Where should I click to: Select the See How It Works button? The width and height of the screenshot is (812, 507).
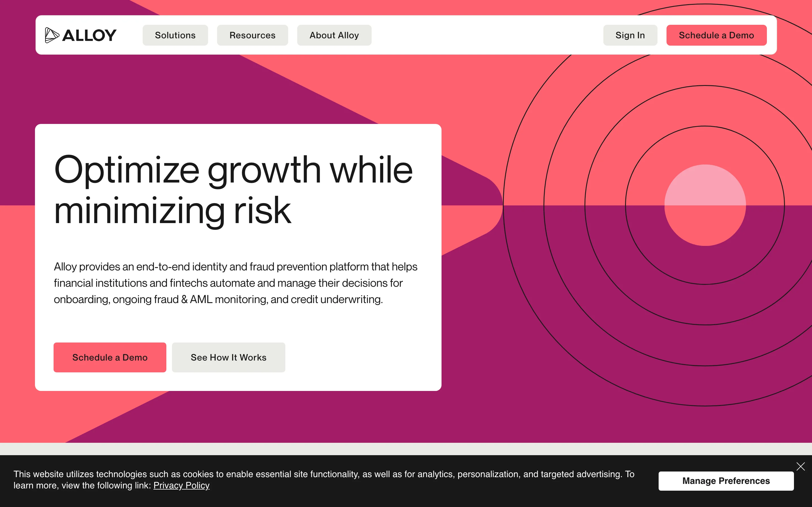tap(228, 357)
